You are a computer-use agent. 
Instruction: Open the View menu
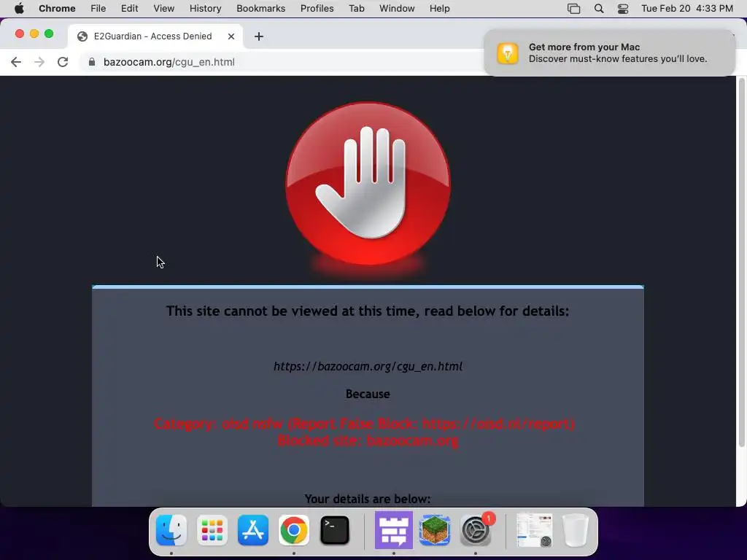[x=164, y=8]
